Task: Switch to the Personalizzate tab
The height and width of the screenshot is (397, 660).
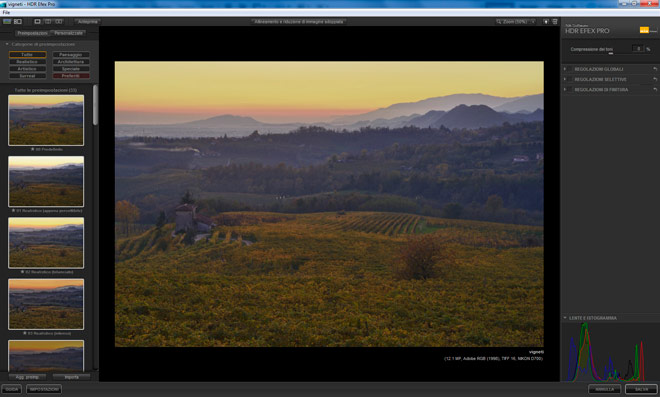Action: (x=69, y=33)
